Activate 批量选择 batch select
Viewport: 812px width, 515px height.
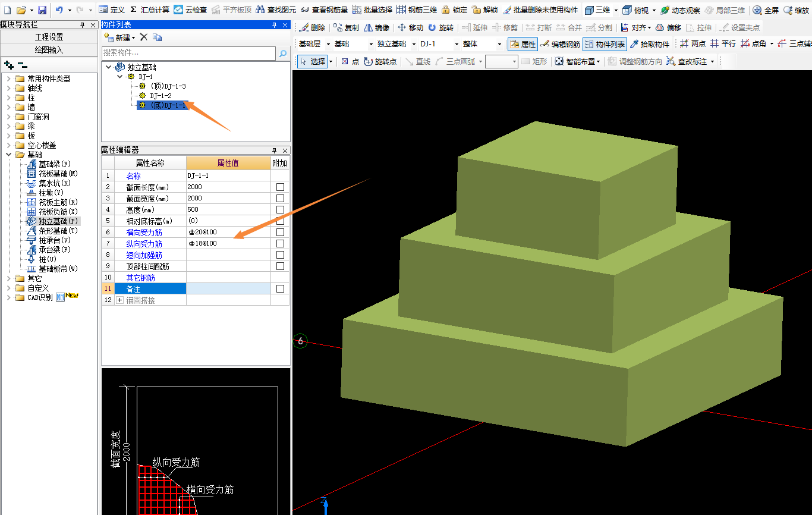(x=372, y=10)
